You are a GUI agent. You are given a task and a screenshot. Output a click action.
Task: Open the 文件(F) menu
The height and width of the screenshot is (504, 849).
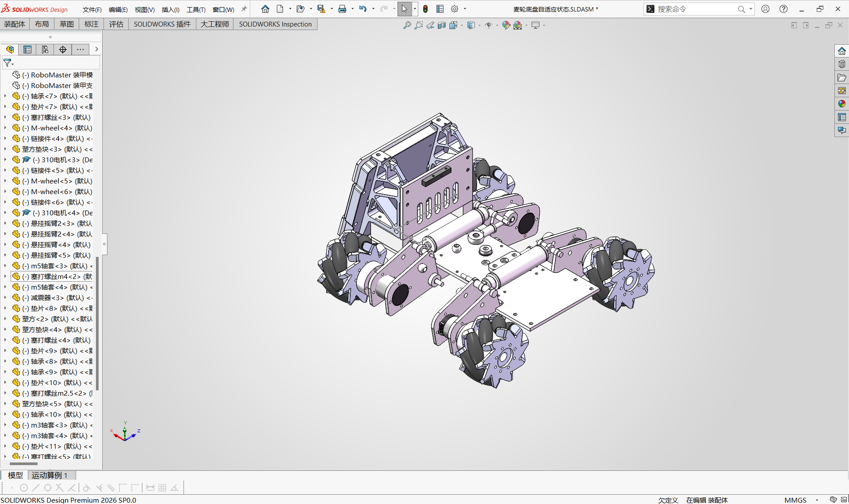(92, 9)
